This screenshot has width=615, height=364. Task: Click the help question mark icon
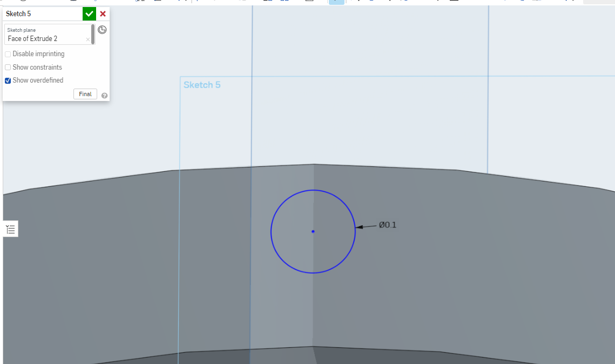[x=104, y=96]
